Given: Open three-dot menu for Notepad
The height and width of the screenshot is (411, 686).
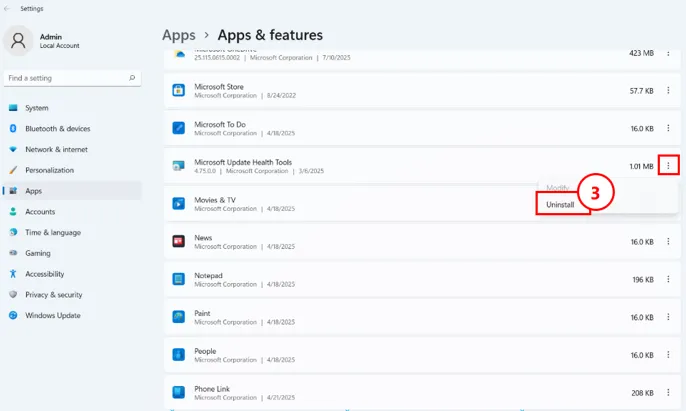Looking at the screenshot, I should 668,279.
